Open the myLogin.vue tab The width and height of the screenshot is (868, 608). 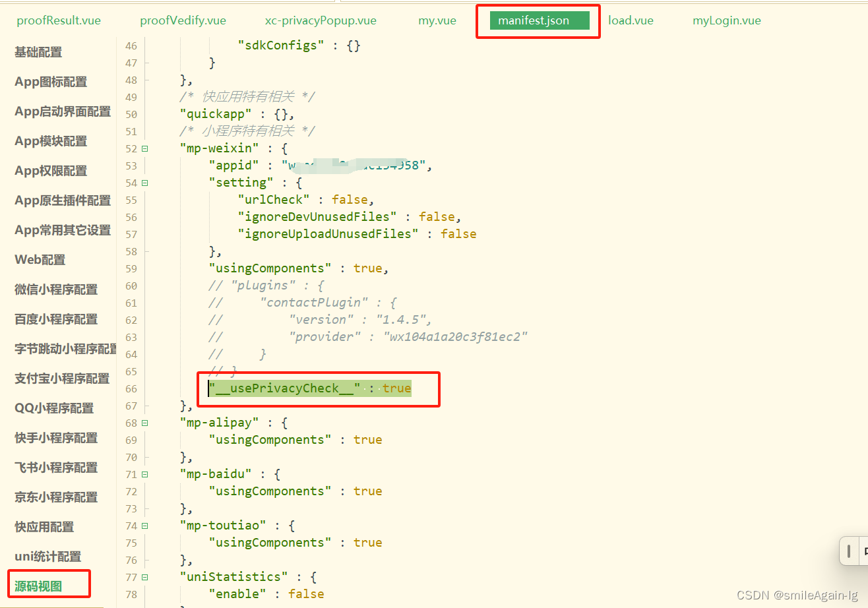[x=726, y=20]
